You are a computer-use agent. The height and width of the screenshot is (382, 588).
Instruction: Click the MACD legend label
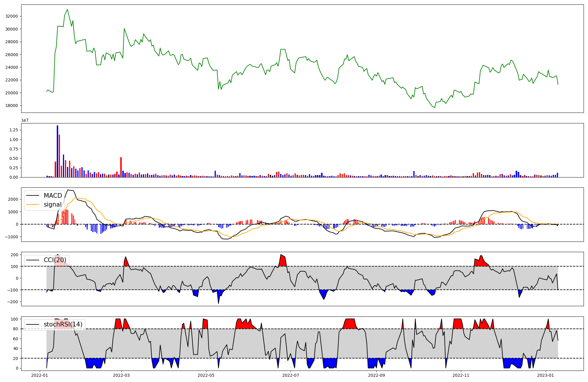[x=53, y=196]
